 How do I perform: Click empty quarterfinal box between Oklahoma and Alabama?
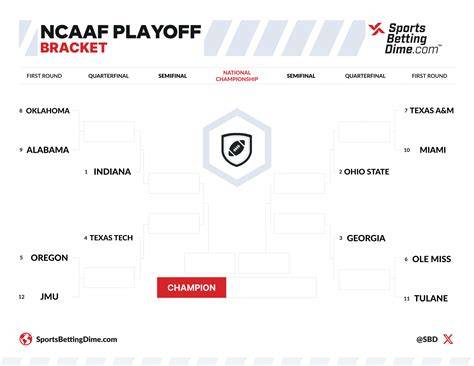coord(109,132)
